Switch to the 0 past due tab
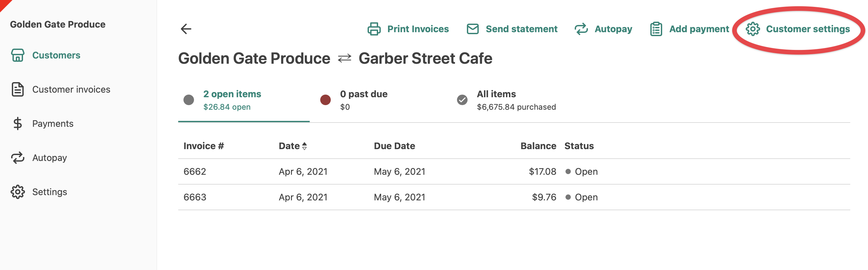 click(364, 100)
